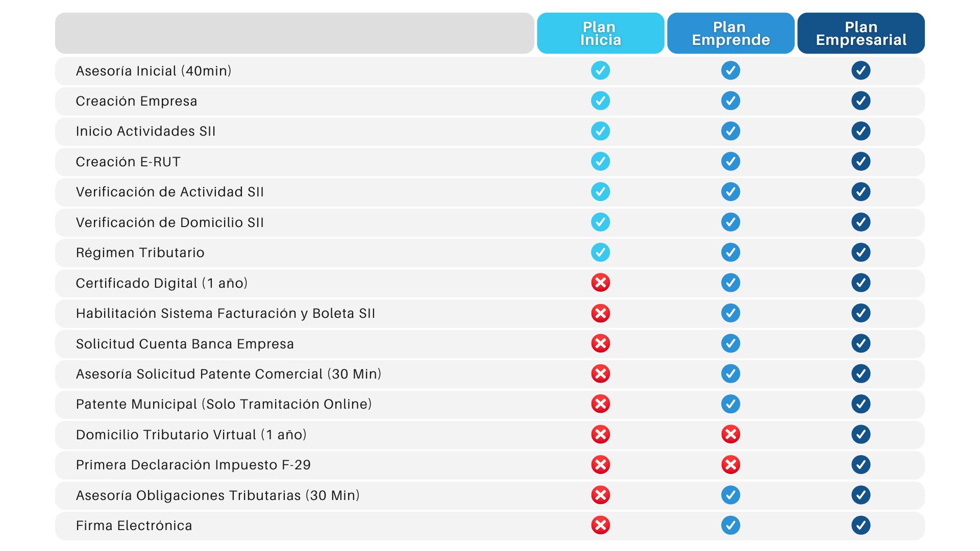Viewport: 980px width, 551px height.
Task: Click Plan Emprende check for Verificación de Actividad SII
Action: 730,192
